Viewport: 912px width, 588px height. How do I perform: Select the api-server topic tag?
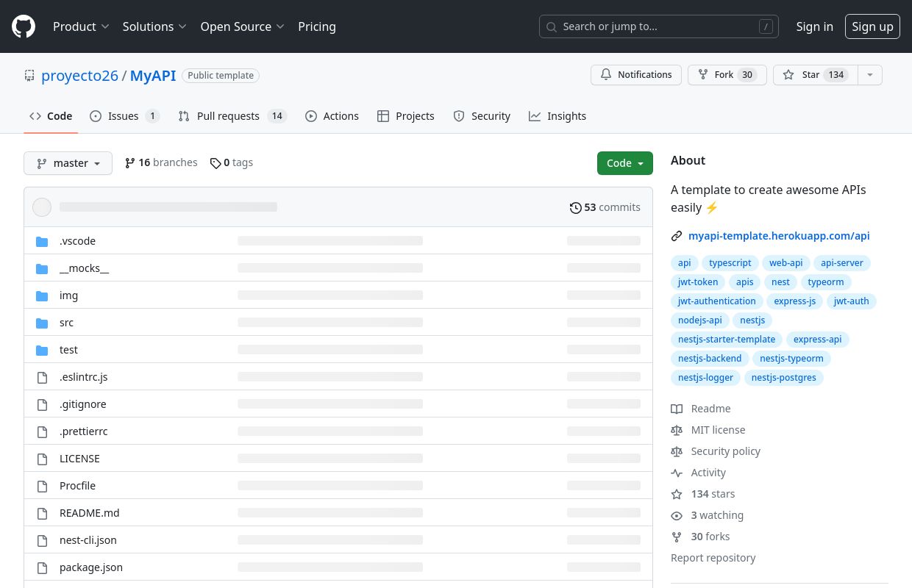pyautogui.click(x=842, y=263)
